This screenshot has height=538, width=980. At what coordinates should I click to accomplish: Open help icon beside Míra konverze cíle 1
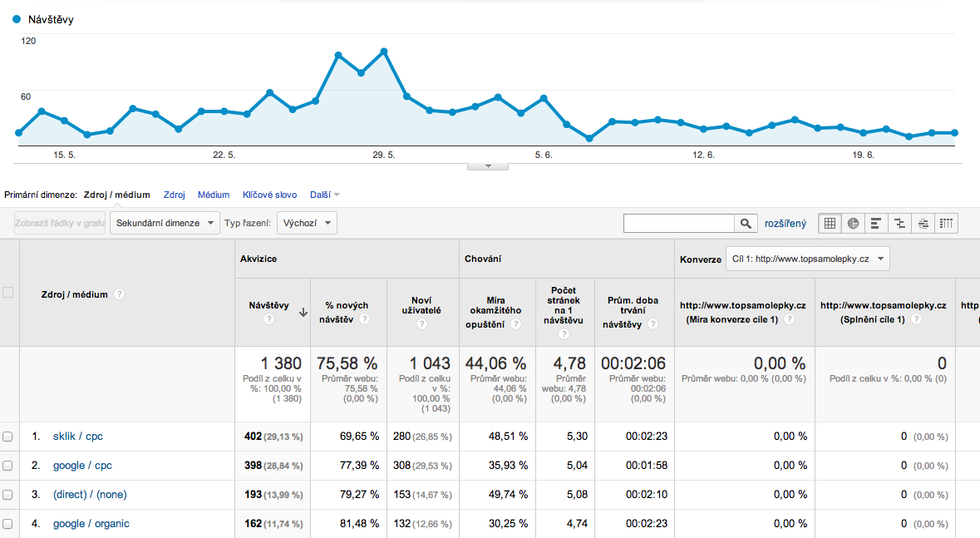(790, 319)
